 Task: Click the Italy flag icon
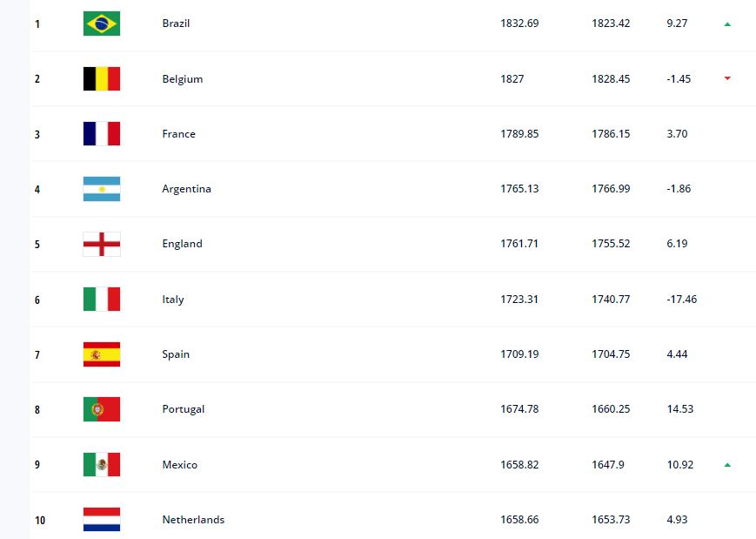pos(102,300)
